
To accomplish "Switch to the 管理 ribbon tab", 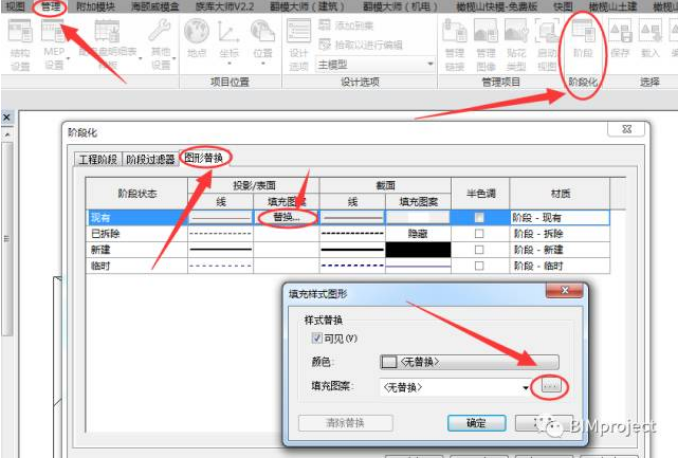I will [50, 7].
